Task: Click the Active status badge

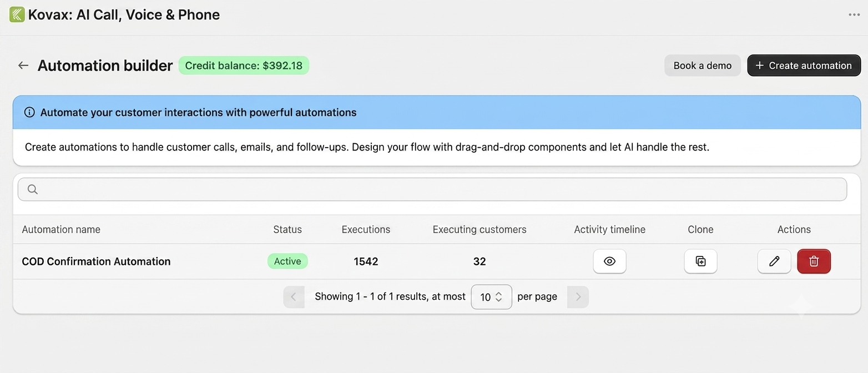Action: (287, 261)
